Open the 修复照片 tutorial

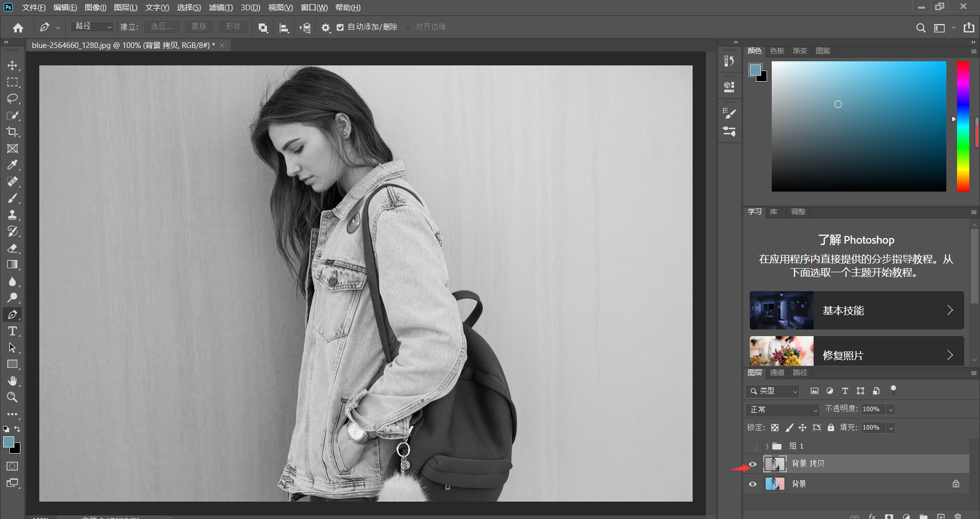(x=856, y=355)
